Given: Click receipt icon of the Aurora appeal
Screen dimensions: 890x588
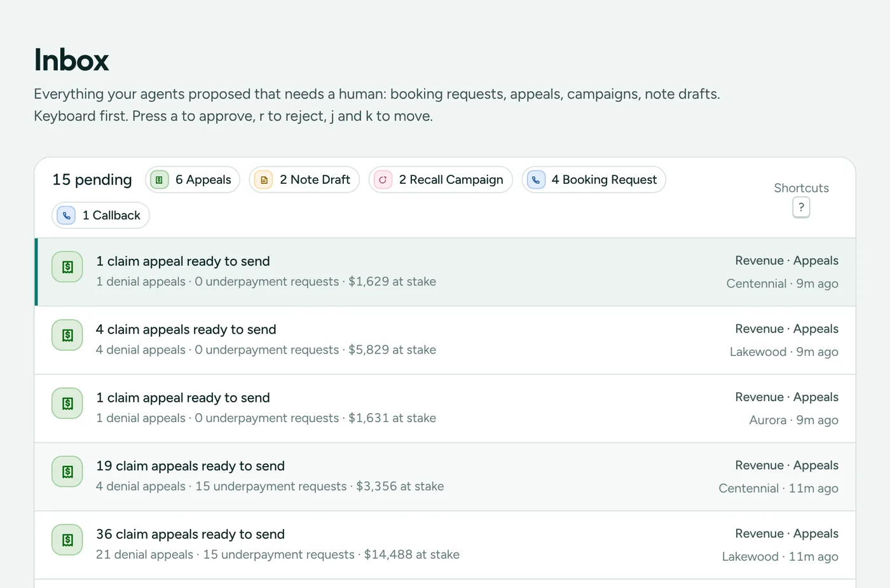Looking at the screenshot, I should coord(67,404).
